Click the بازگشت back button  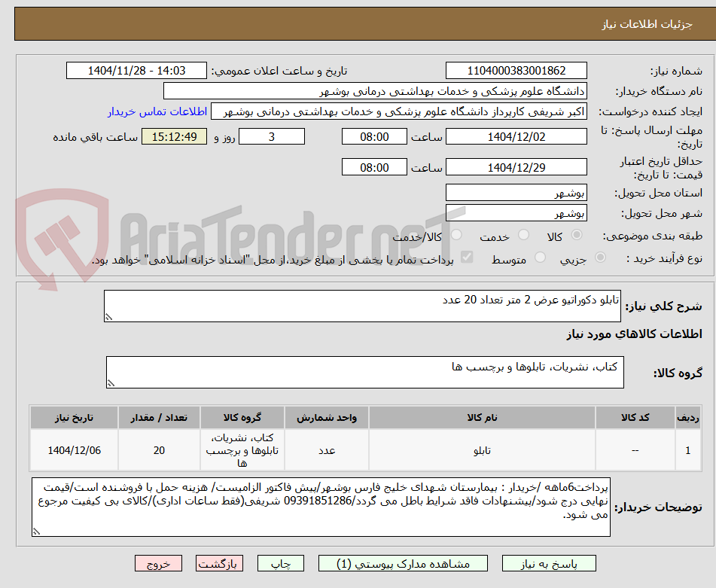(x=219, y=563)
